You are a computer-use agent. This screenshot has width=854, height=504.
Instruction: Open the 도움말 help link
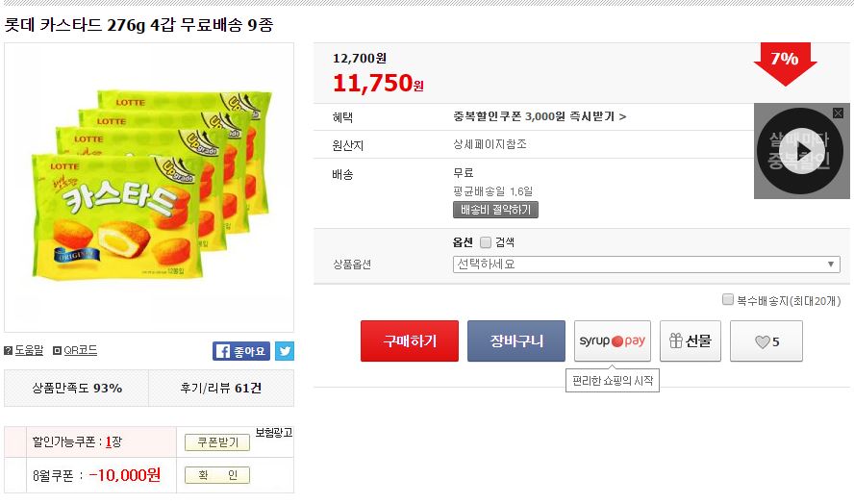click(24, 351)
